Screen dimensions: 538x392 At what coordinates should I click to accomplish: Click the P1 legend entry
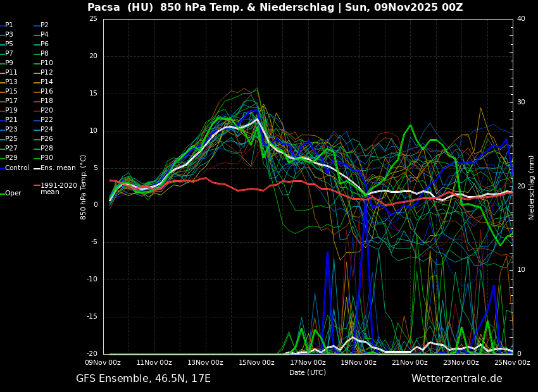click(9, 25)
